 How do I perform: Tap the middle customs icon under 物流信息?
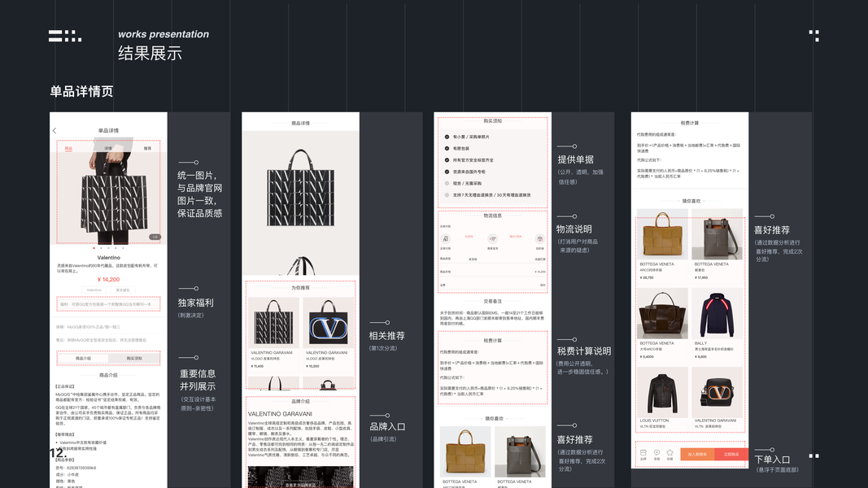493,239
